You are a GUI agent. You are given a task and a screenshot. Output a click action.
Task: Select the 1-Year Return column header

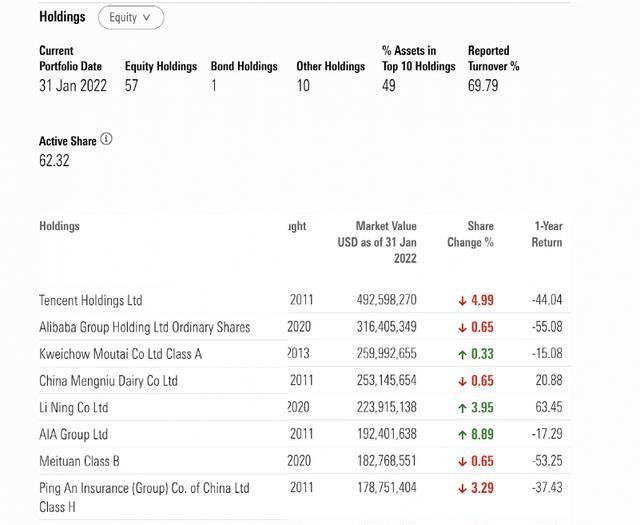coord(547,234)
